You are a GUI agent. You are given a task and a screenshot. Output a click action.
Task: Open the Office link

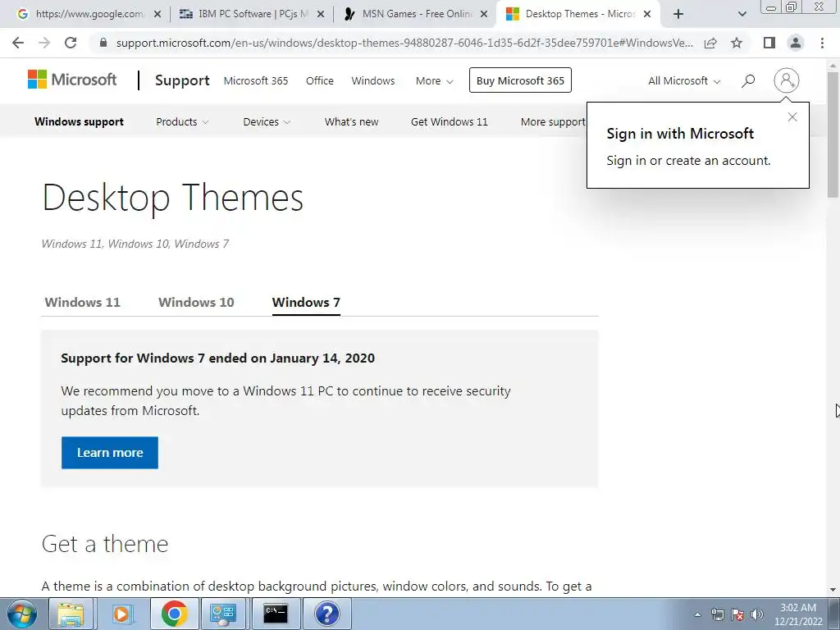click(320, 81)
